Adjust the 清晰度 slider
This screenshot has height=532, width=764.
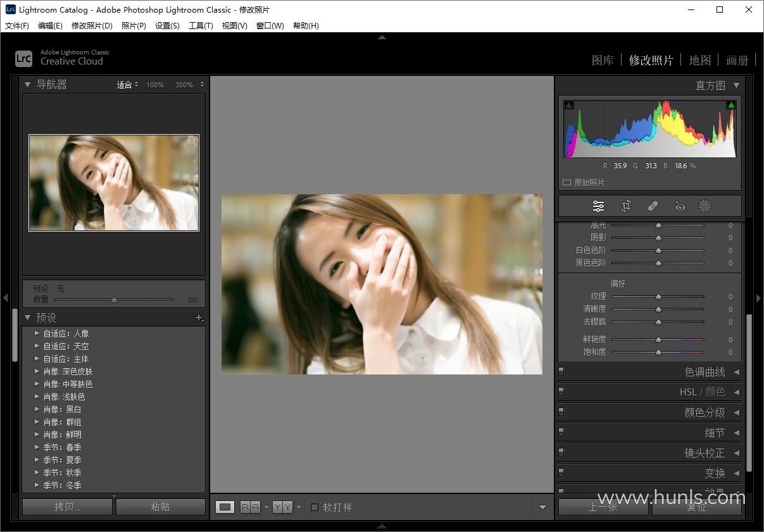[658, 309]
